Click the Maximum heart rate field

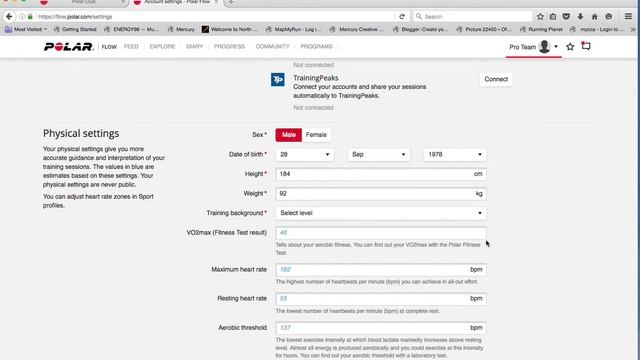point(381,270)
